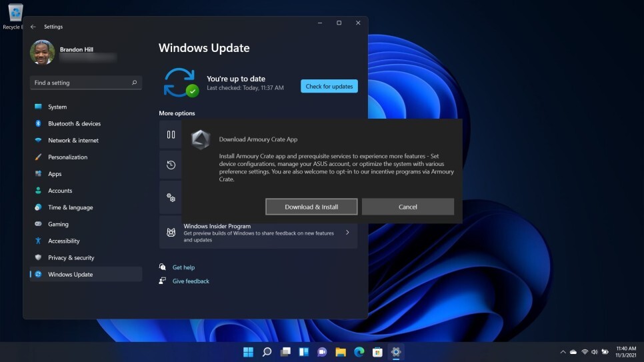Show hidden icons in system tray
Image resolution: width=644 pixels, height=362 pixels.
tap(563, 352)
